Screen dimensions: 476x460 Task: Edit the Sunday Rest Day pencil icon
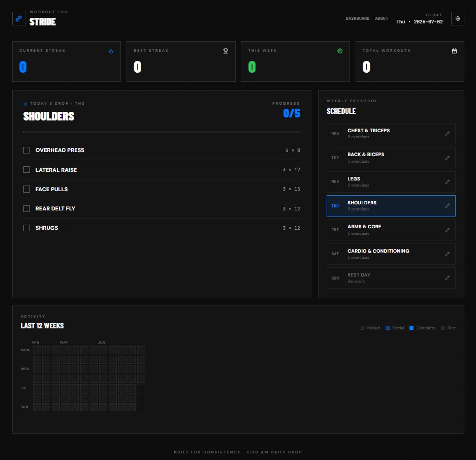coord(447,278)
